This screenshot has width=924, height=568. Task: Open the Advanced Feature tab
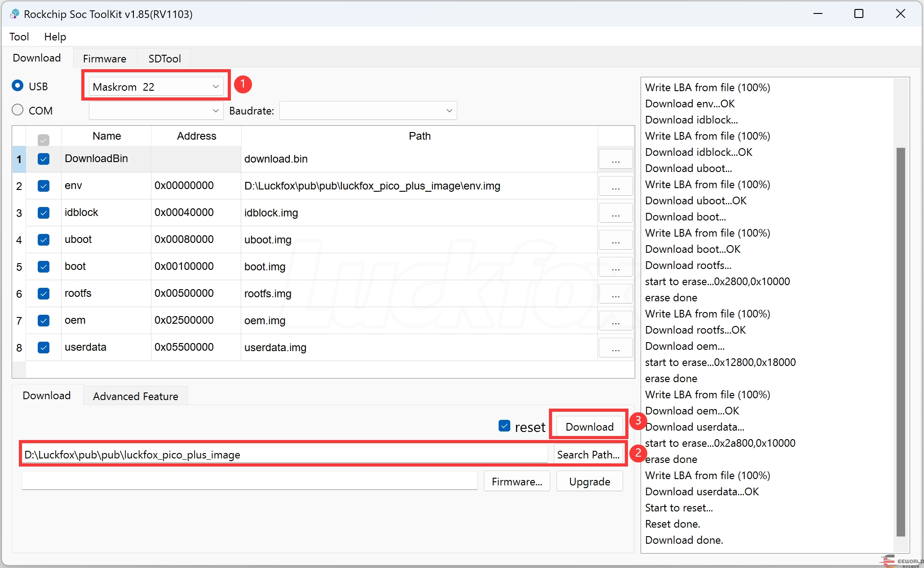135,396
